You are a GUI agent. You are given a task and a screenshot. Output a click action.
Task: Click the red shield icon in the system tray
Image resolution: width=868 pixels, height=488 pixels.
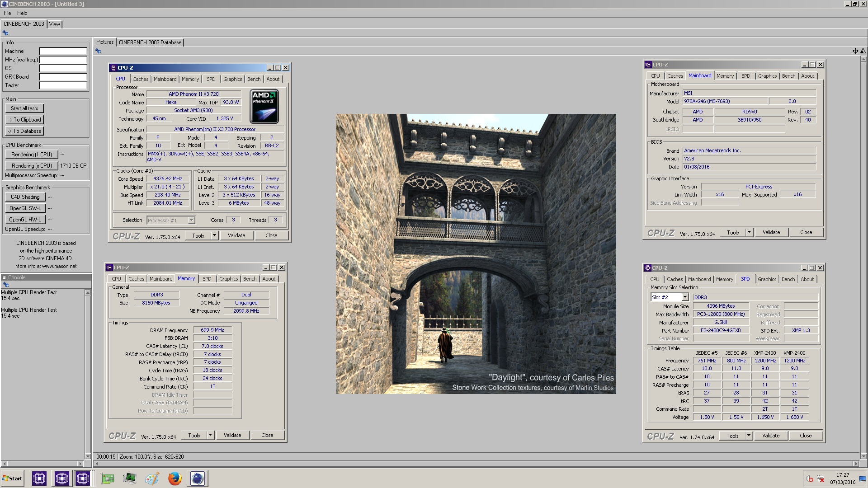point(809,479)
